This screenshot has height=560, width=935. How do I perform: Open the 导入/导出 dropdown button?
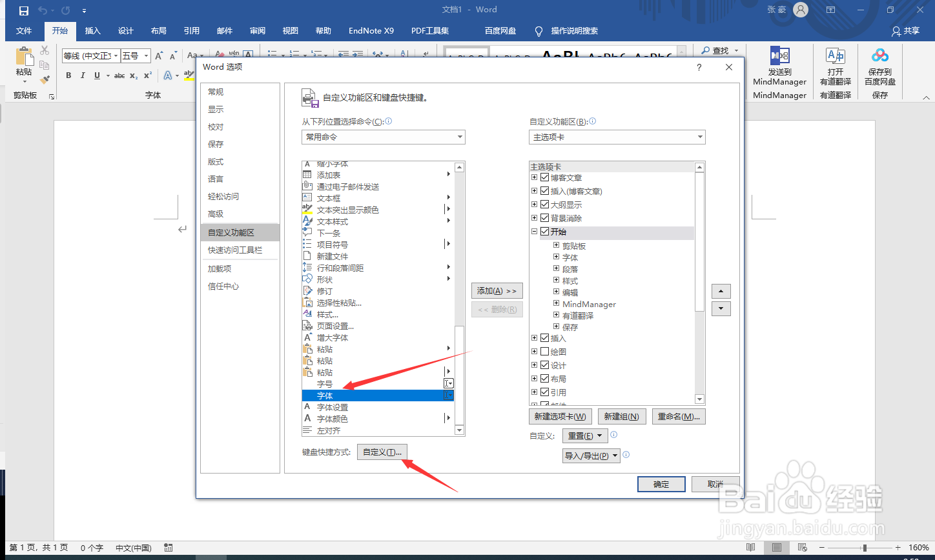(x=591, y=455)
